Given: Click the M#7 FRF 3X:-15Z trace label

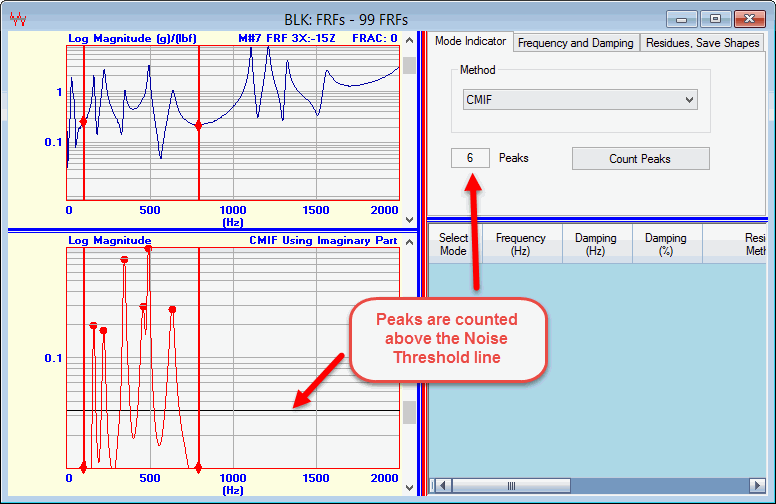Looking at the screenshot, I should pyautogui.click(x=287, y=38).
